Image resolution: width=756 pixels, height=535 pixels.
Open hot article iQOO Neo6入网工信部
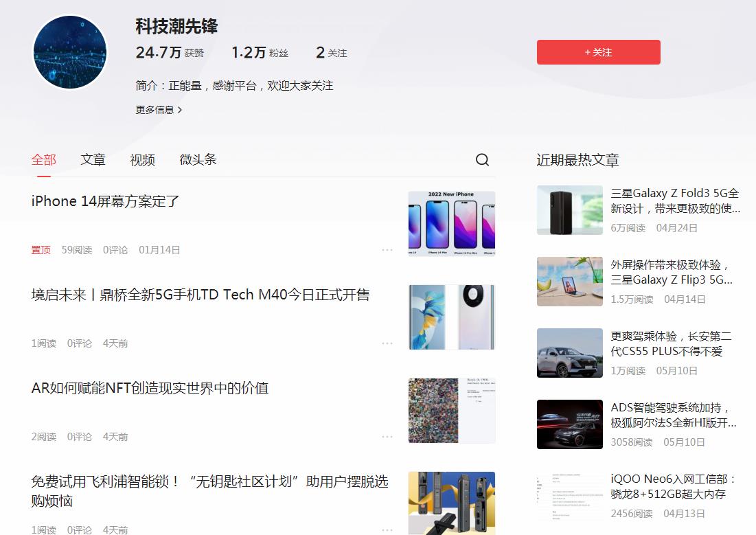tap(673, 486)
